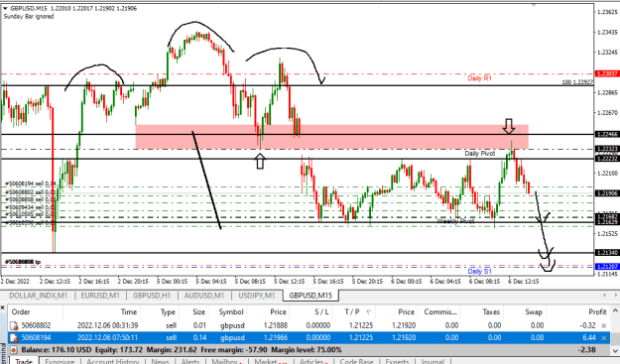
Task: Open the Account History terminal tab
Action: coord(113,361)
